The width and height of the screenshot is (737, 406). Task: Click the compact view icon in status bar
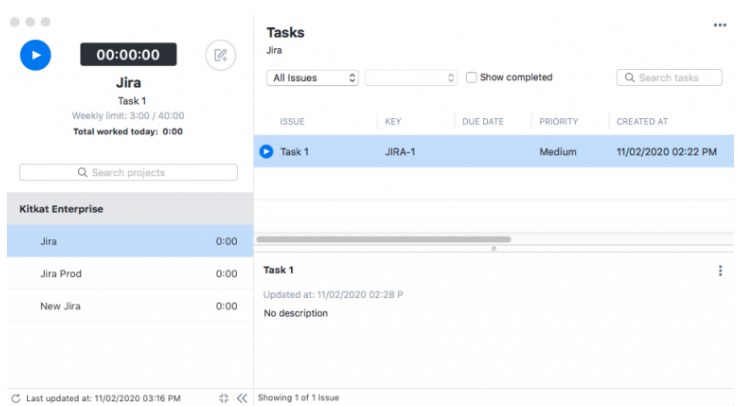pos(223,398)
